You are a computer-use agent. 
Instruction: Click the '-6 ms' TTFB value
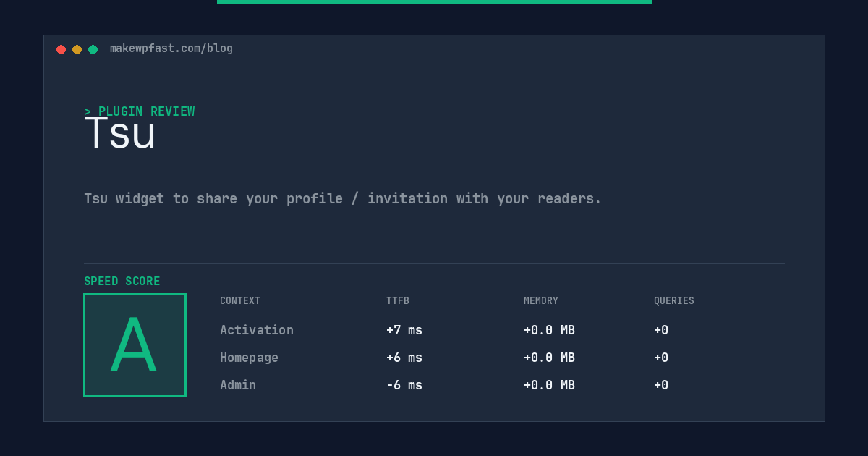pyautogui.click(x=404, y=385)
